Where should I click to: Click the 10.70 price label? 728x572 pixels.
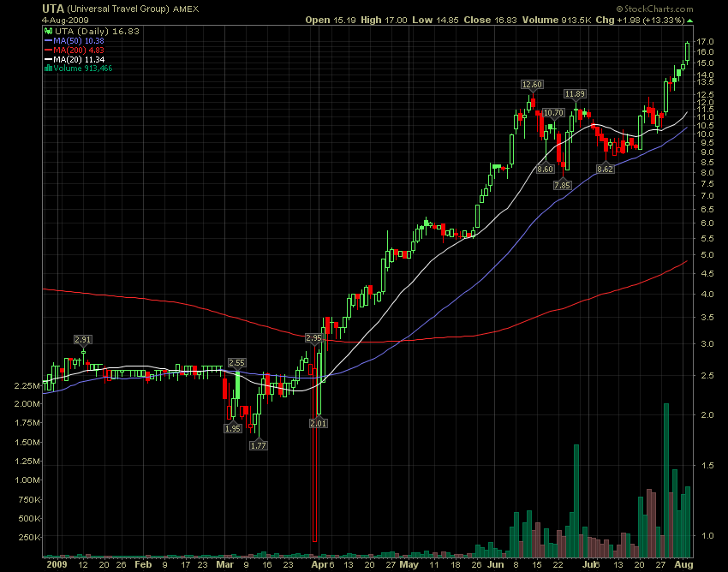(553, 112)
